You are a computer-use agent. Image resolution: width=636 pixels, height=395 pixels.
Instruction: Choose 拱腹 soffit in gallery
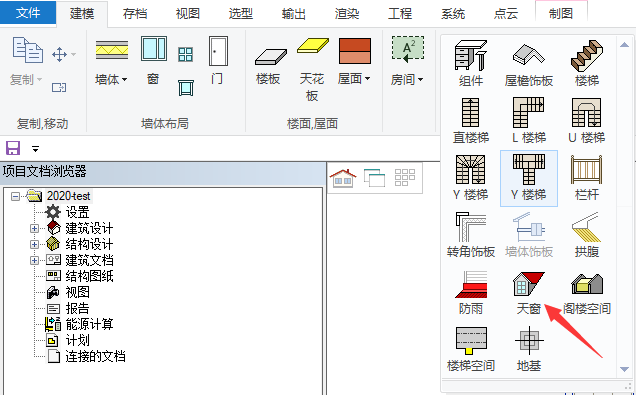pyautogui.click(x=587, y=235)
